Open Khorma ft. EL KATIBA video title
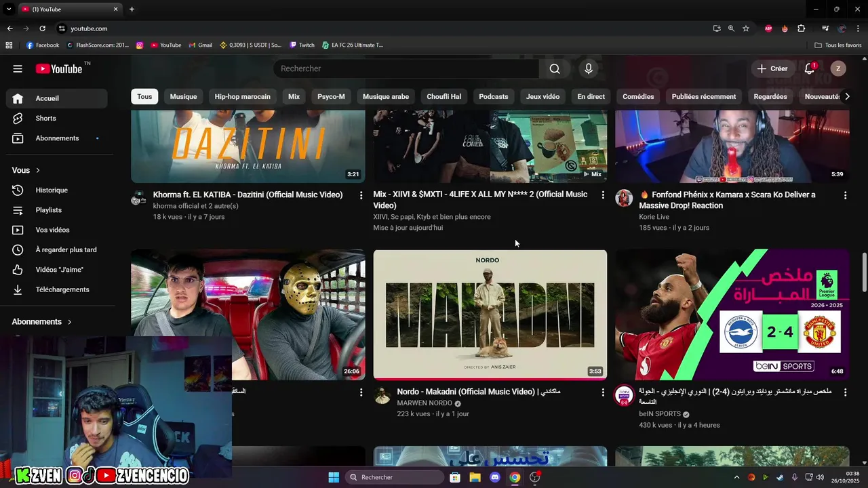 click(248, 195)
